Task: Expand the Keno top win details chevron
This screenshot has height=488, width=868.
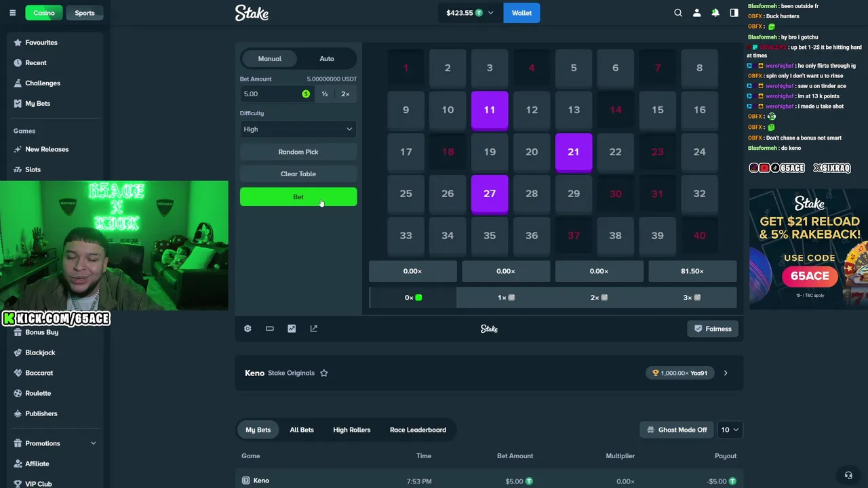Action: point(726,373)
